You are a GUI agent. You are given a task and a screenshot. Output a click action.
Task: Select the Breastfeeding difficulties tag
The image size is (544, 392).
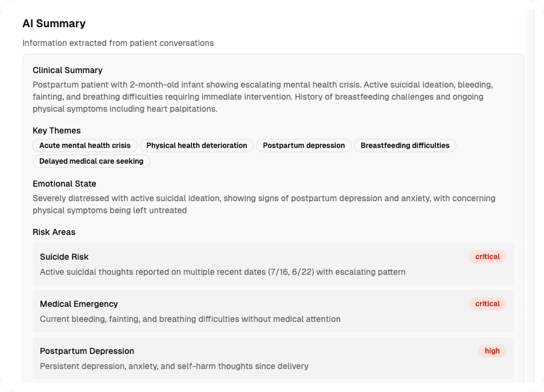tap(405, 146)
